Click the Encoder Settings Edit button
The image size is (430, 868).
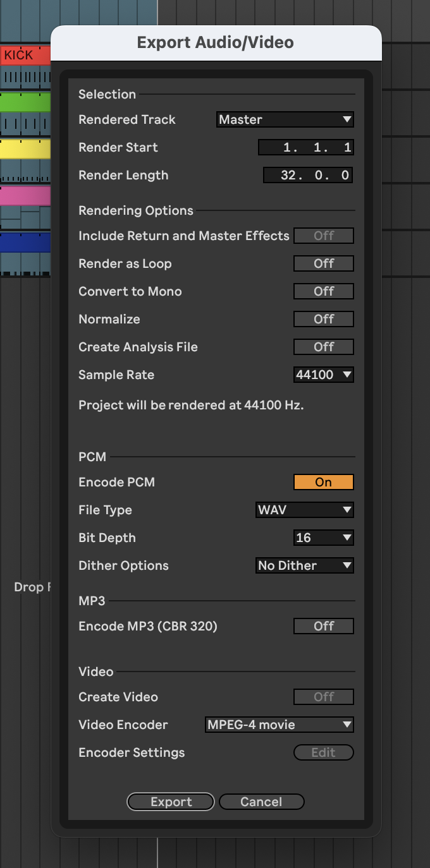pyautogui.click(x=323, y=752)
